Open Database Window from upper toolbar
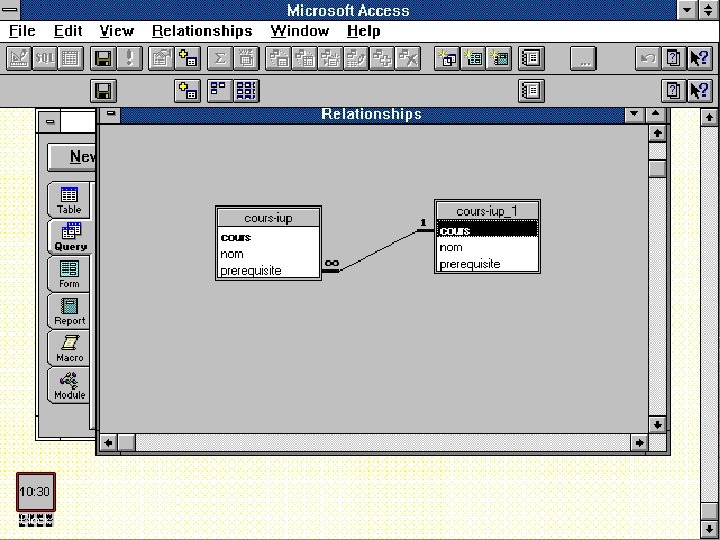The width and height of the screenshot is (720, 540). click(531, 58)
